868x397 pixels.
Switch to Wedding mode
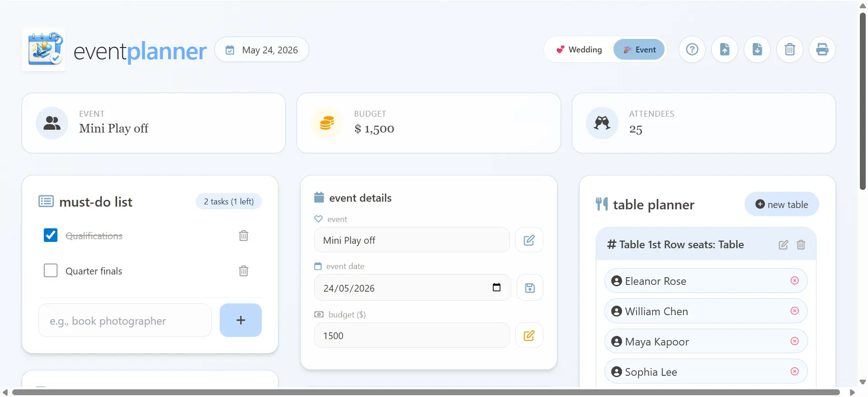[x=579, y=49]
